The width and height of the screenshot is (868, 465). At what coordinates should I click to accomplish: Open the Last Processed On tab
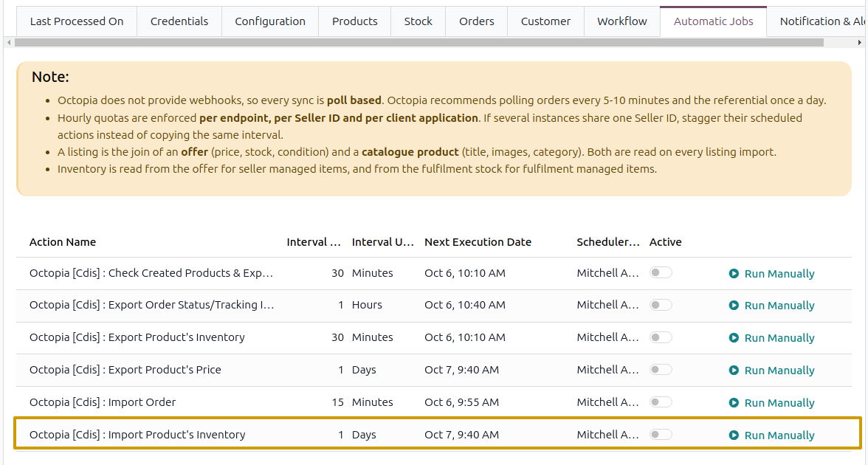[x=77, y=21]
